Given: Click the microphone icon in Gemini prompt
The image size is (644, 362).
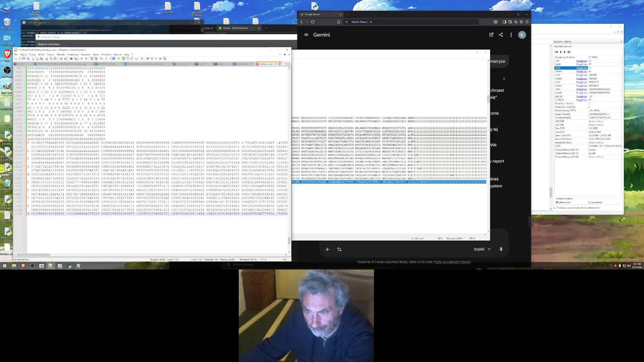Looking at the screenshot, I should tap(501, 249).
